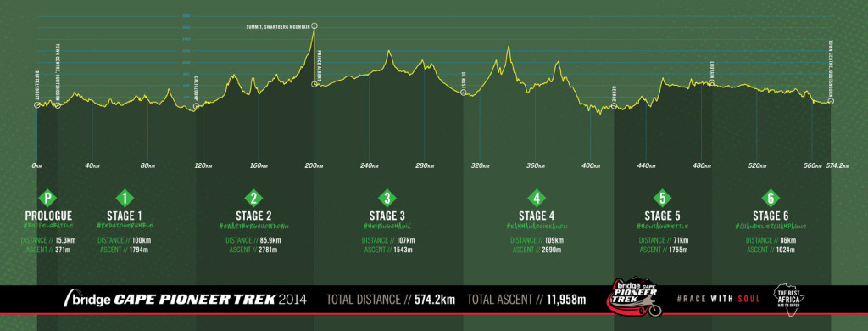Click the green Prologue P diamond badge

[x=48, y=198]
